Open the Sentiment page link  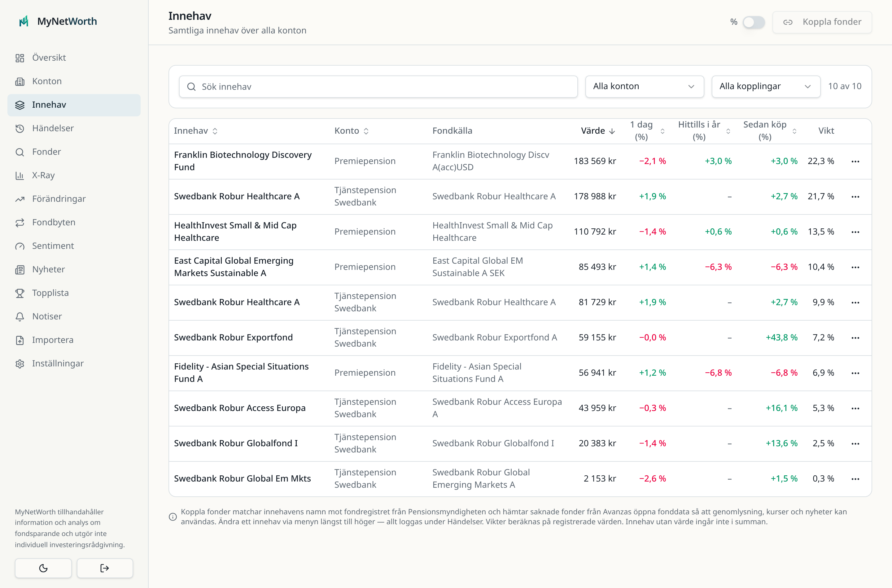(74, 246)
